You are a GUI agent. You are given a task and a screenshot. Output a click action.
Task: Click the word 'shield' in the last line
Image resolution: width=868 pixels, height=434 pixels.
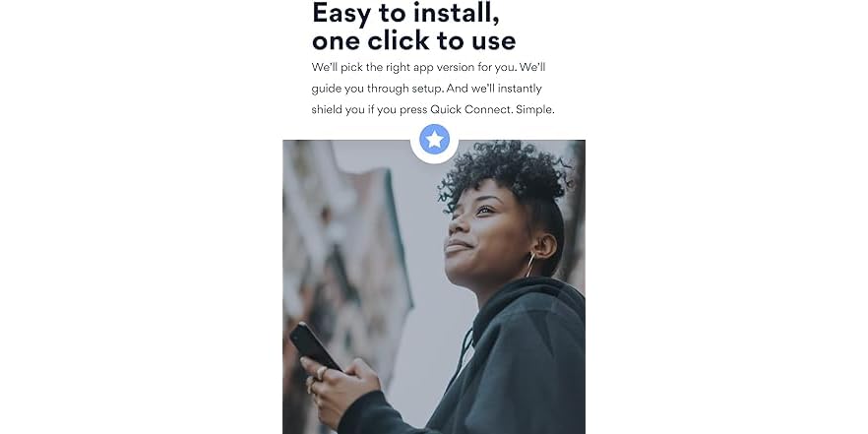[x=327, y=109]
